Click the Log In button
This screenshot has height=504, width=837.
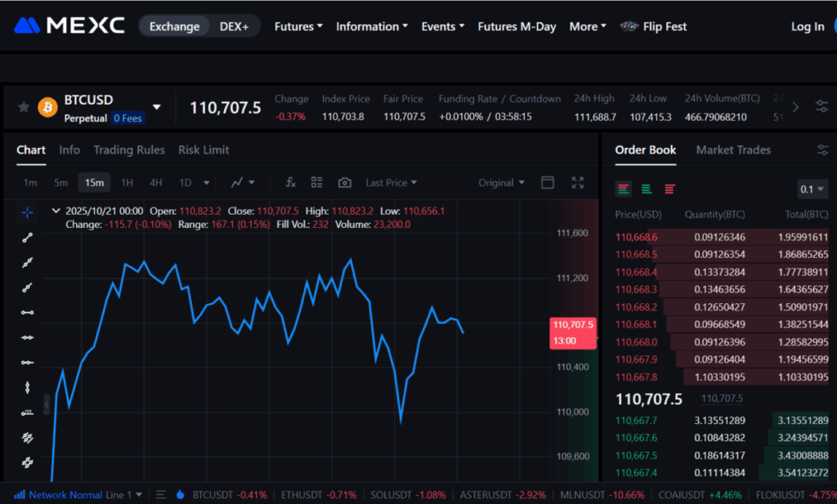pos(808,26)
